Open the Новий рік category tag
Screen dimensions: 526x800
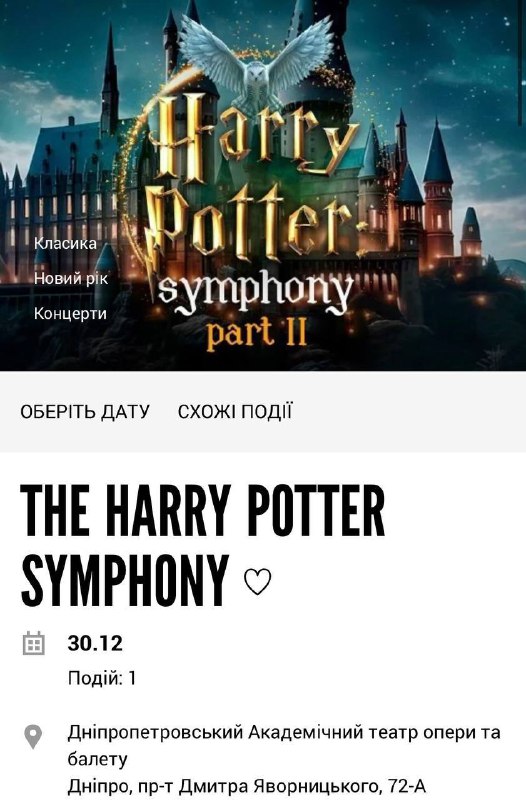(x=71, y=279)
